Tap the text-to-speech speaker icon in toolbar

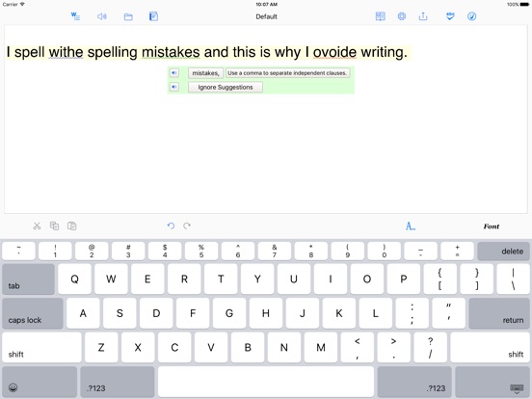click(x=102, y=16)
